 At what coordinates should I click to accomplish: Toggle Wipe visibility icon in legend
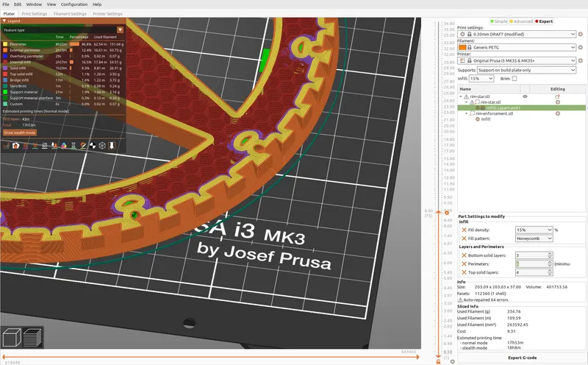point(15,146)
